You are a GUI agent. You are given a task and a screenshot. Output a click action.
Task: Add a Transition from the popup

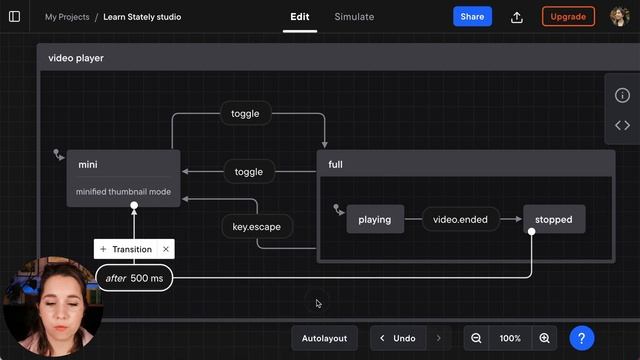point(126,249)
